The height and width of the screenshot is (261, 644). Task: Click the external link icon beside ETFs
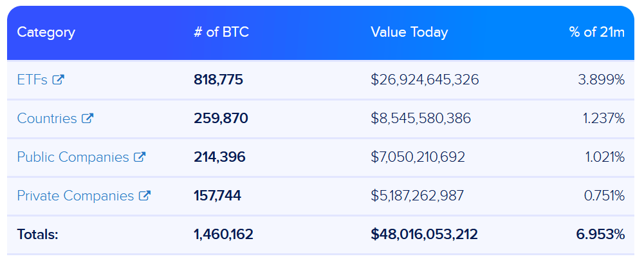tap(59, 80)
